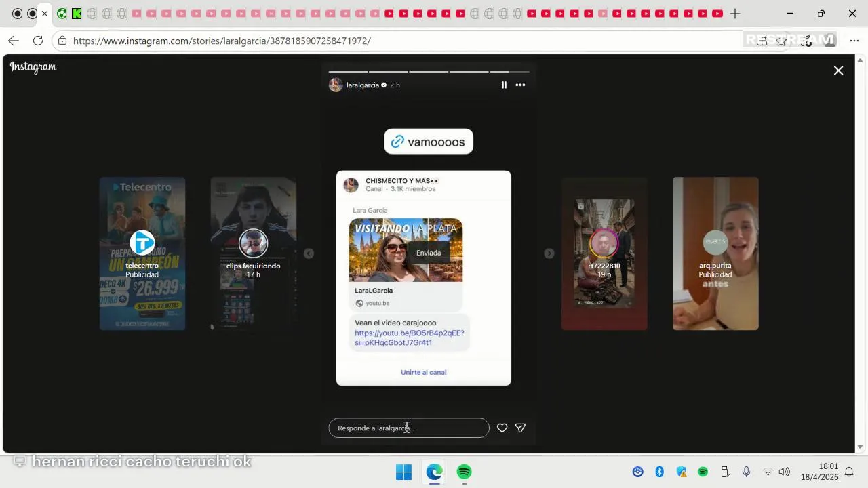This screenshot has width=868, height=488.
Task: Open arq.purita sponsored story preview
Action: [x=715, y=253]
